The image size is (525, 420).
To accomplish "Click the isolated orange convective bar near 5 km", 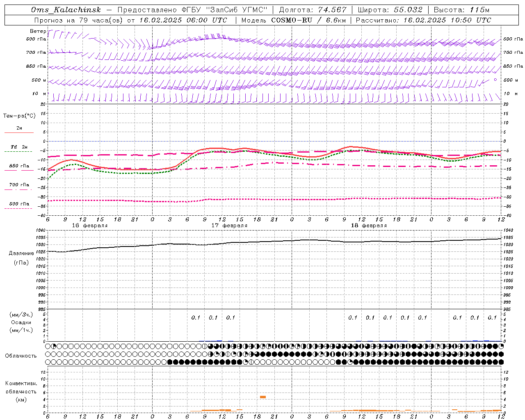I will [x=263, y=397].
